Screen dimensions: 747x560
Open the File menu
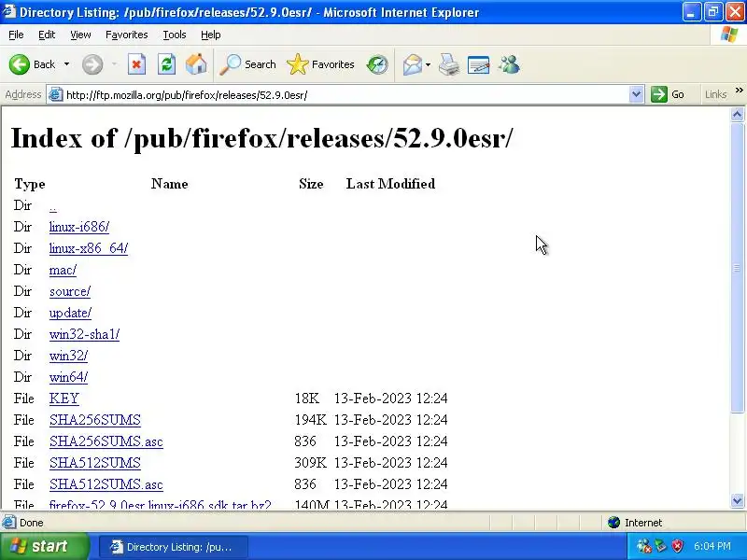tap(16, 35)
